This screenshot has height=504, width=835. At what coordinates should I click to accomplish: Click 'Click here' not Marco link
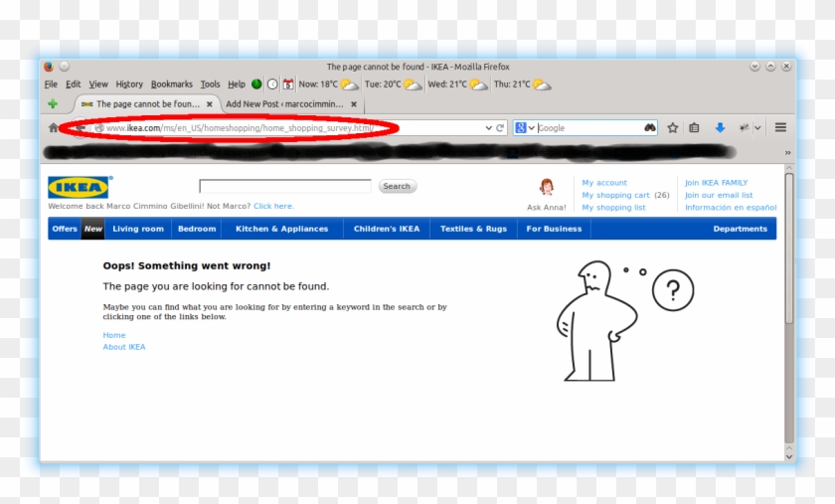[x=273, y=206]
